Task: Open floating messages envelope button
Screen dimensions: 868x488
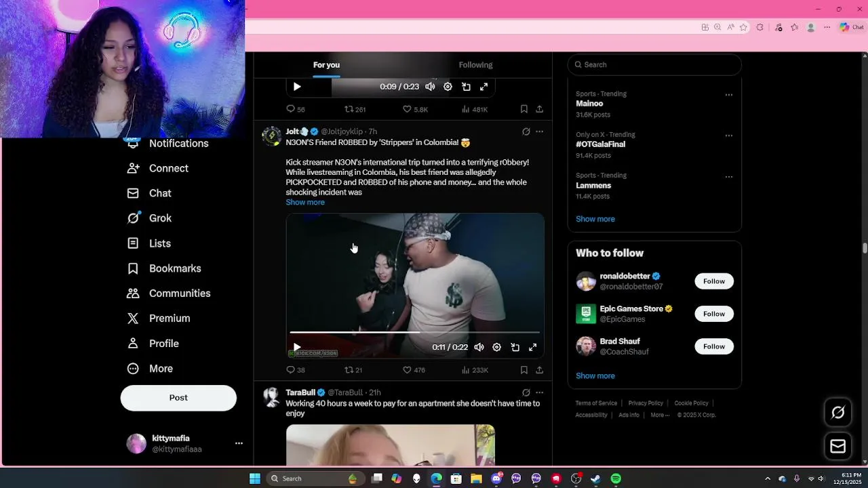Action: (838, 446)
